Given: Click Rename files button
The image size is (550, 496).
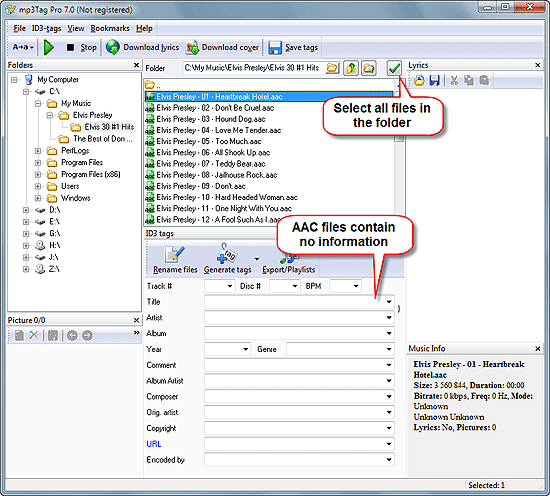Looking at the screenshot, I should pos(175,260).
